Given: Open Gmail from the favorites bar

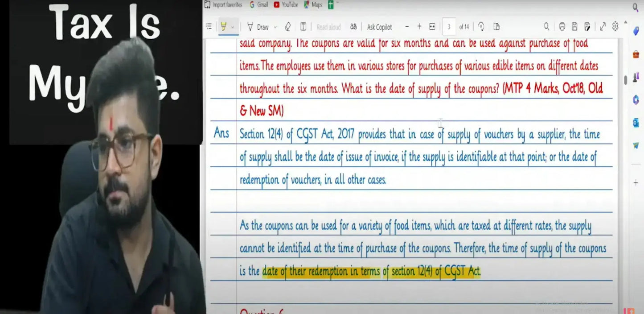Looking at the screenshot, I should pyautogui.click(x=259, y=5).
